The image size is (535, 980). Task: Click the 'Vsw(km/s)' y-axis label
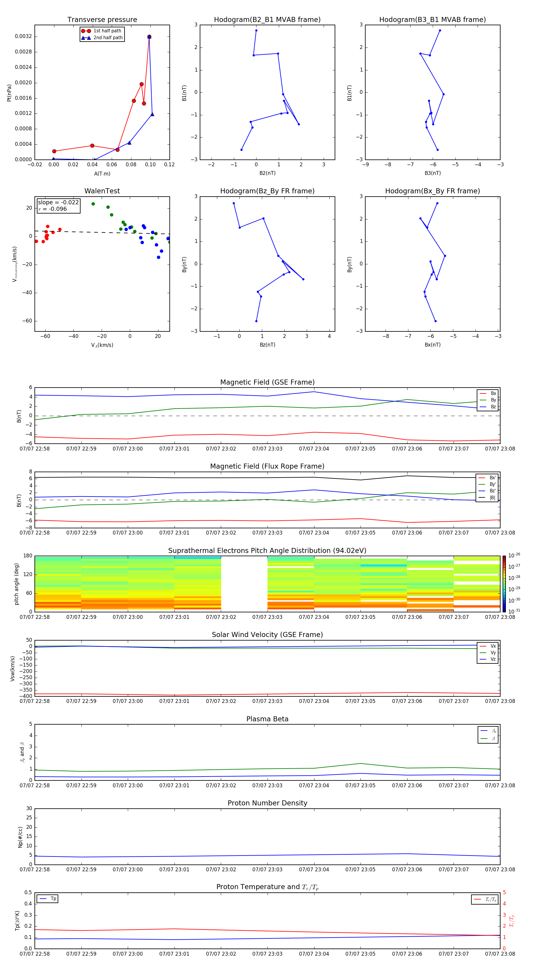coord(12,668)
